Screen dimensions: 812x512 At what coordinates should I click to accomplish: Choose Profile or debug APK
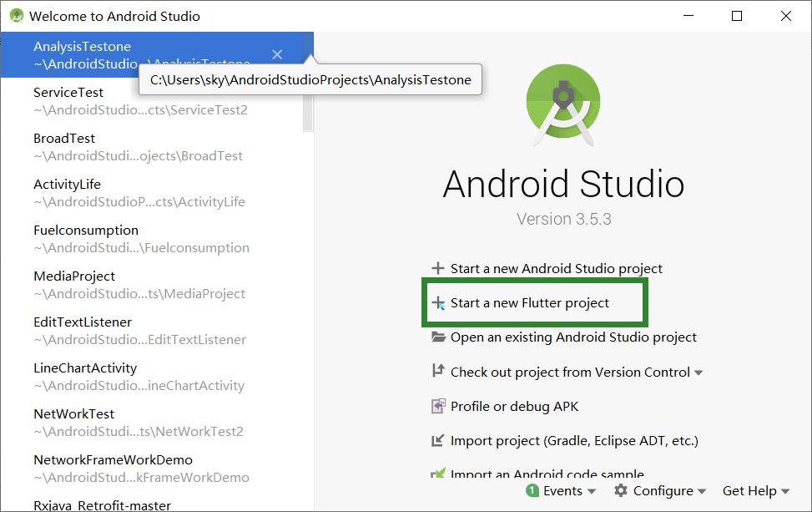pos(514,406)
